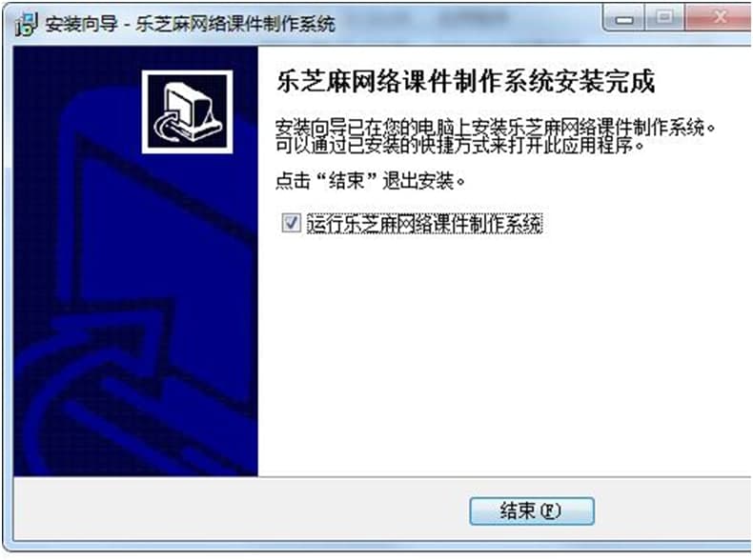Click the gray bottom bar left of 结束

(x=240, y=510)
